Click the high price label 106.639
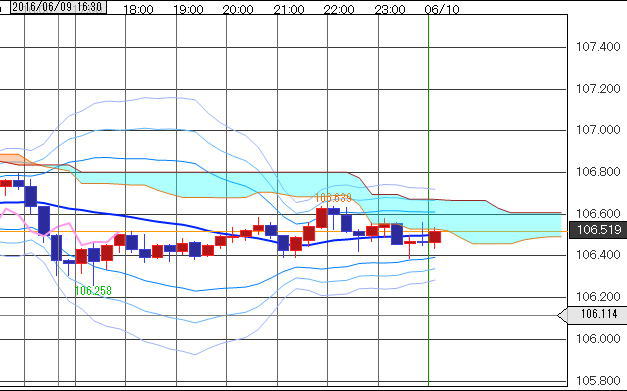 333,198
